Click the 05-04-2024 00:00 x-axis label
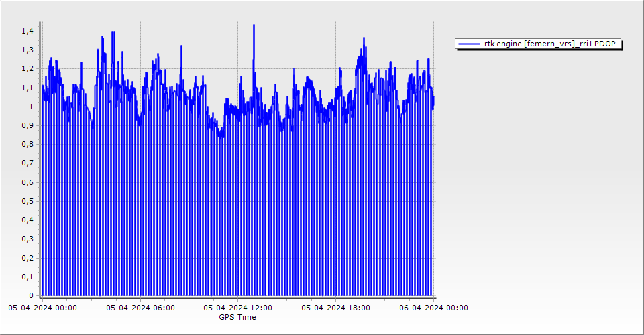The image size is (644, 335). 42,308
